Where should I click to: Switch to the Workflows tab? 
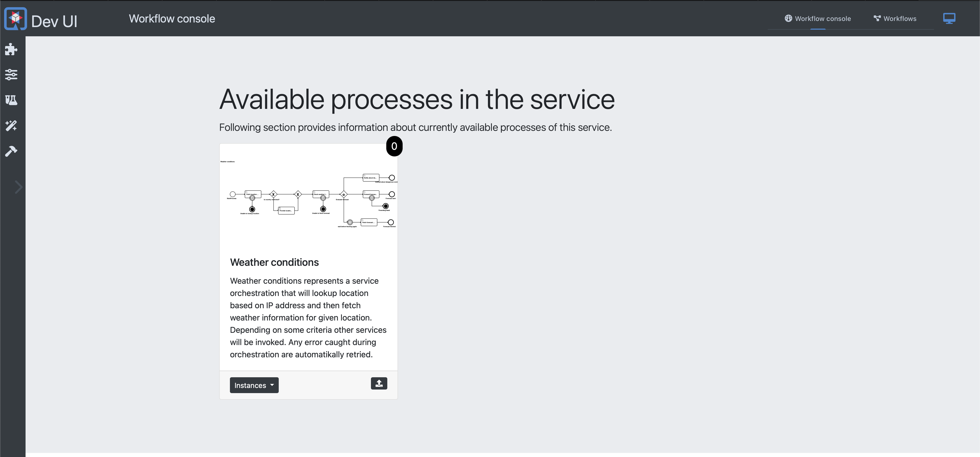pos(895,18)
